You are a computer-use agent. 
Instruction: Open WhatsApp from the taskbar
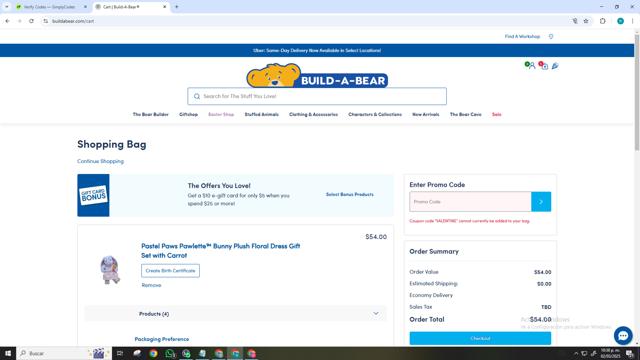point(170,353)
